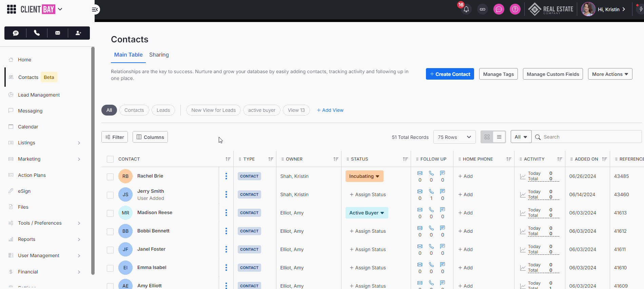Check the box for Rachel Brie

110,177
